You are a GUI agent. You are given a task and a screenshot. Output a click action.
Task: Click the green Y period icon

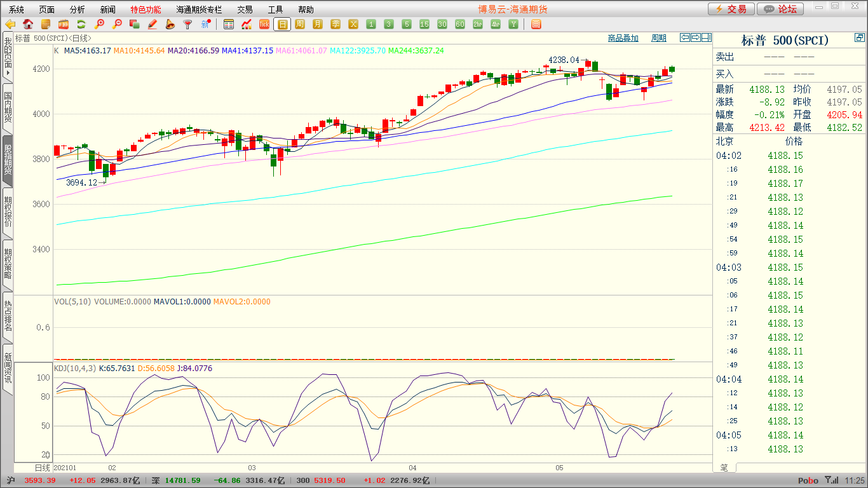coord(513,24)
